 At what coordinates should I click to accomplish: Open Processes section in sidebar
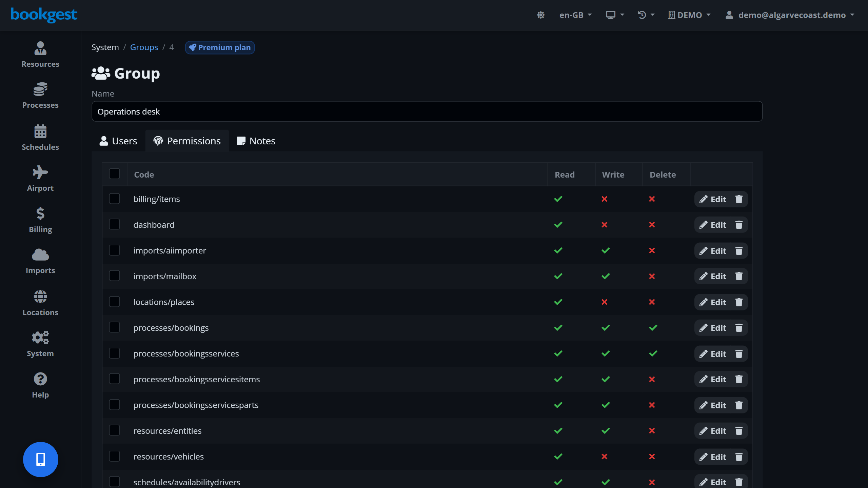[x=40, y=96]
